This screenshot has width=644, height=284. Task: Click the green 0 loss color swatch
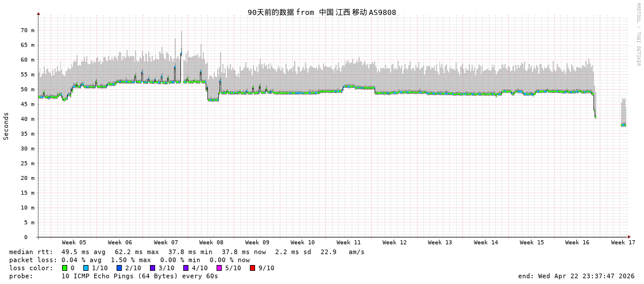[x=65, y=268]
